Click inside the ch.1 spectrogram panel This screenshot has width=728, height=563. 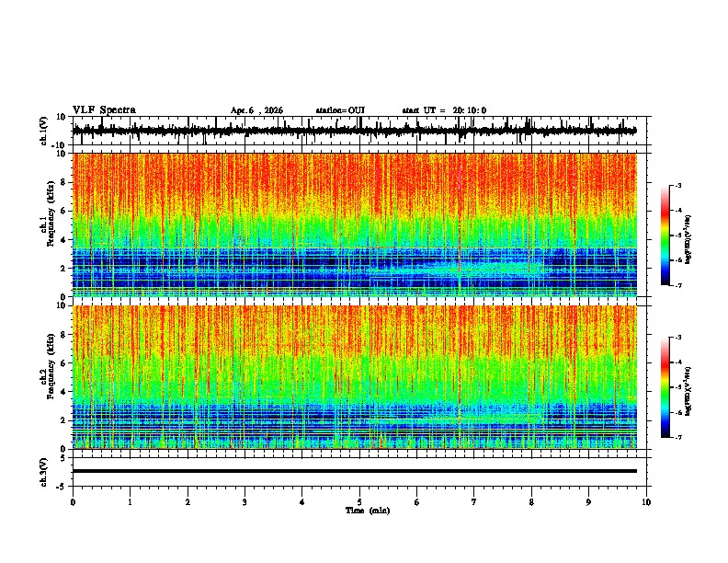(x=354, y=224)
